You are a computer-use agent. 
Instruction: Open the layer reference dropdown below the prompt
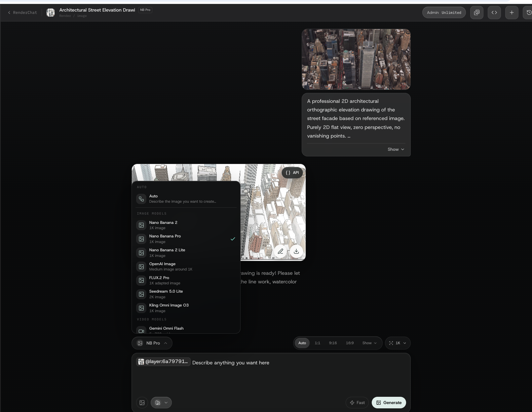click(x=161, y=403)
